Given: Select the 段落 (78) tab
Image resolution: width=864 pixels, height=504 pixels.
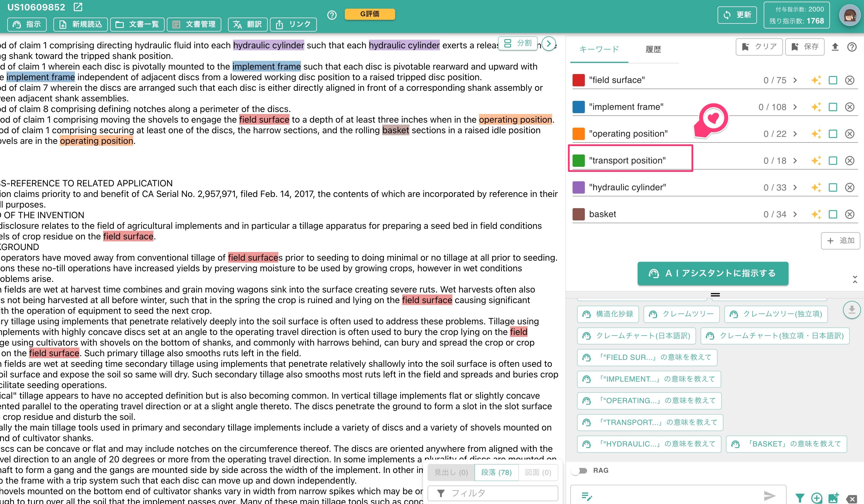Looking at the screenshot, I should point(496,472).
